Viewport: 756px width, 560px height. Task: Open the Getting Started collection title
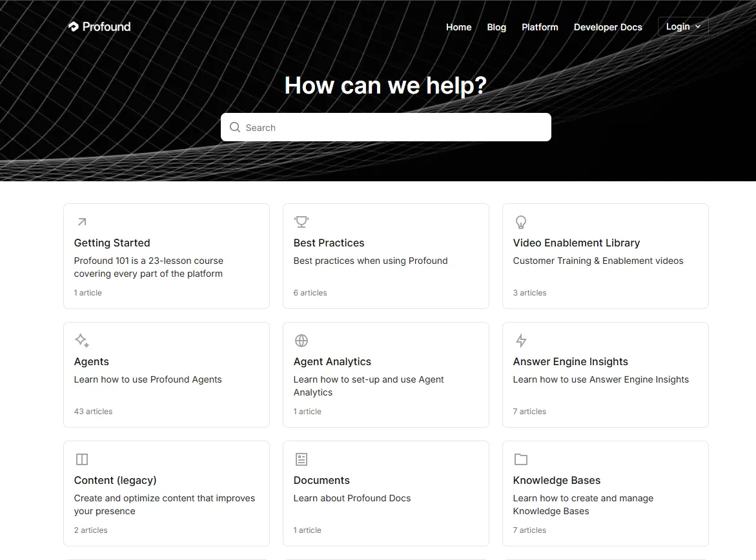(112, 243)
